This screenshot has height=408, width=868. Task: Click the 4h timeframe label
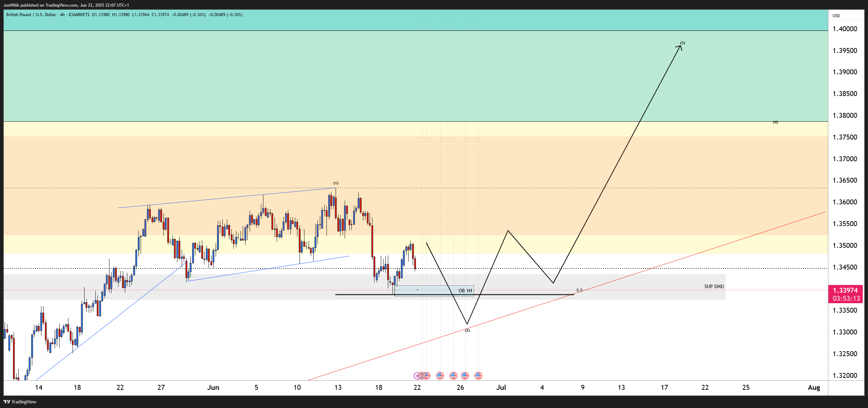(x=62, y=15)
